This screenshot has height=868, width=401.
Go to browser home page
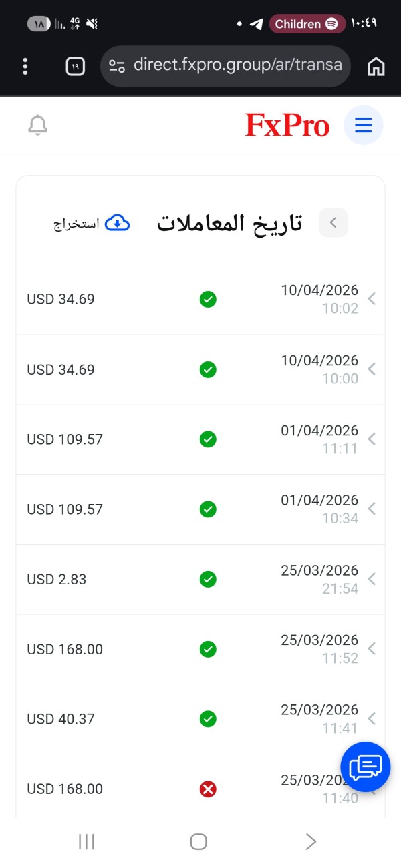[x=376, y=66]
